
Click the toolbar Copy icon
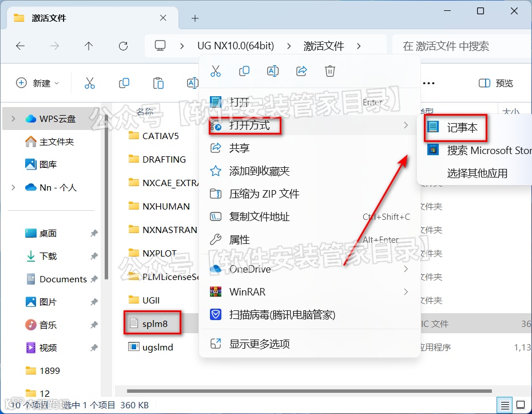pos(124,83)
